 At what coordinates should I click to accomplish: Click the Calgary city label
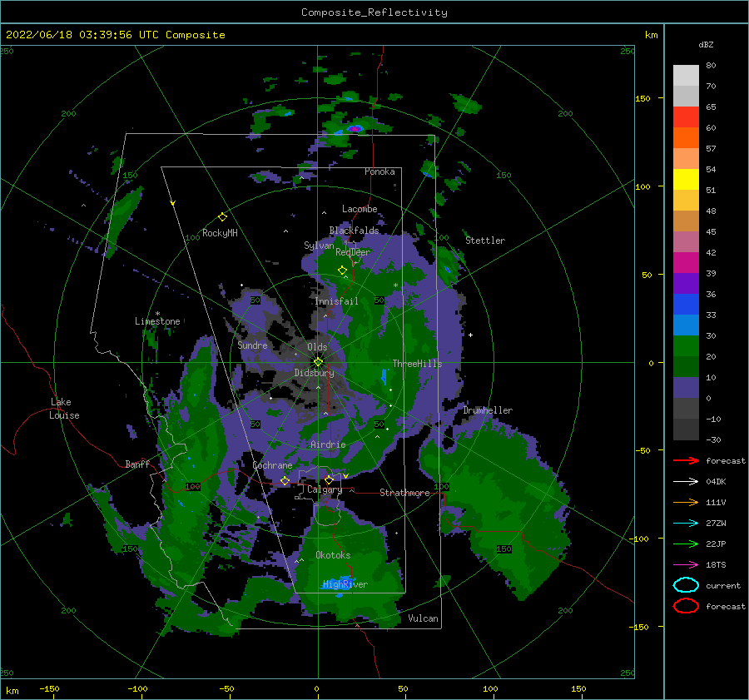click(325, 489)
